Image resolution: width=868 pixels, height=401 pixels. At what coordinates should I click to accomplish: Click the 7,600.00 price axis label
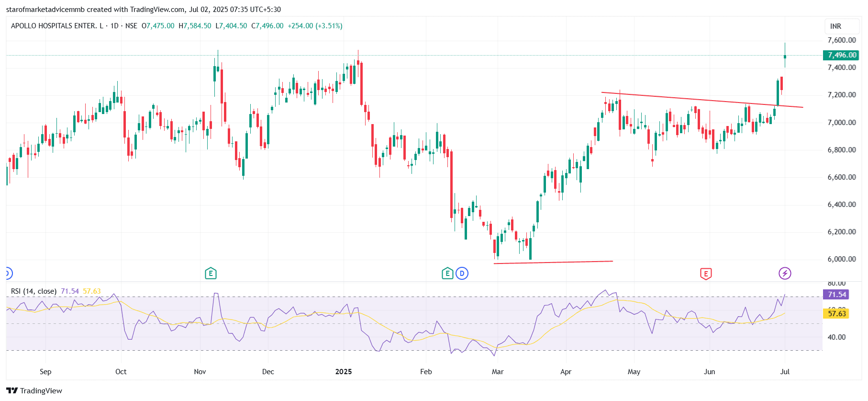[842, 40]
